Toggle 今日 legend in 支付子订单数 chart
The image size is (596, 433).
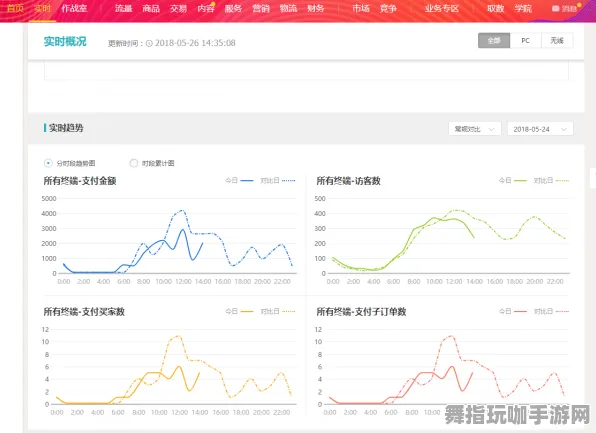pyautogui.click(x=513, y=311)
